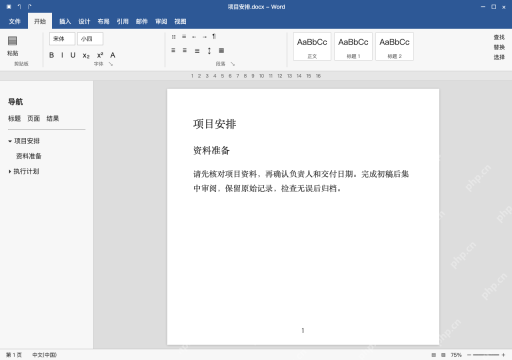
Task: Apply bold with the B button
Action: tap(52, 55)
